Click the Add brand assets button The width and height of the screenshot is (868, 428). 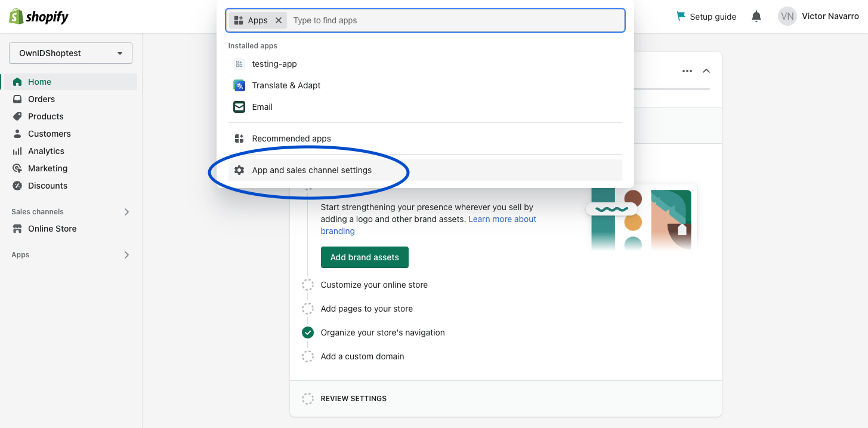pyautogui.click(x=365, y=257)
